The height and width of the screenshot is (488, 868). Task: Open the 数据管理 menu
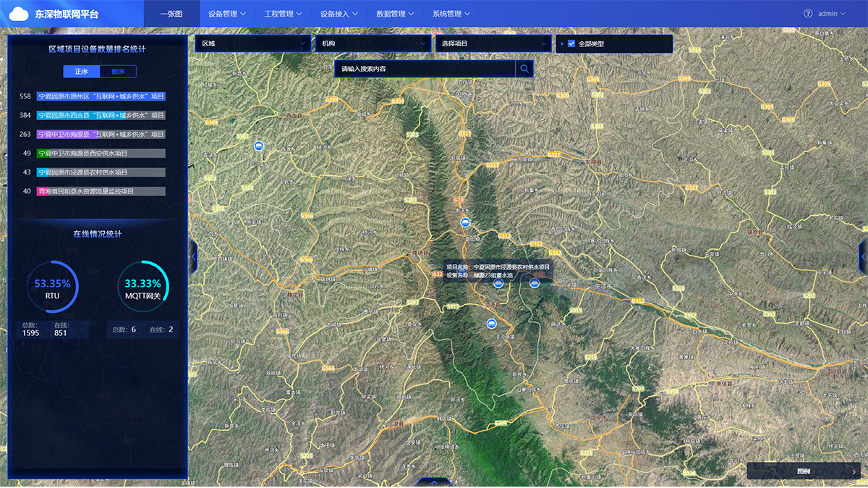click(x=396, y=14)
